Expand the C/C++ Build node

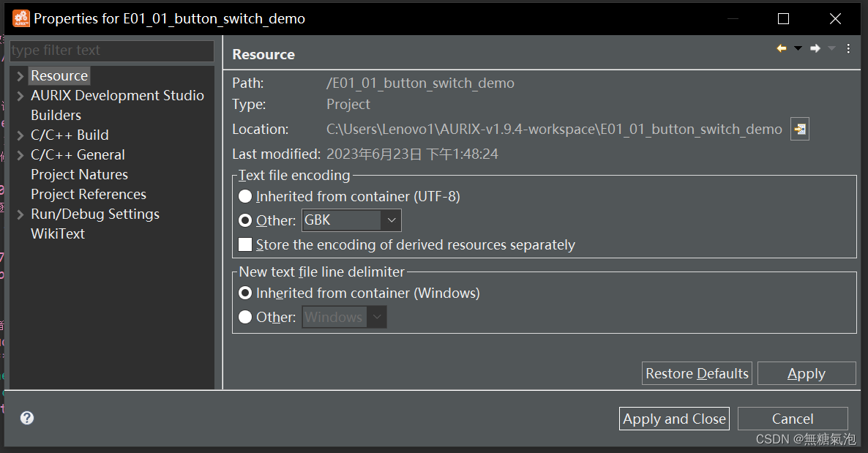point(20,135)
